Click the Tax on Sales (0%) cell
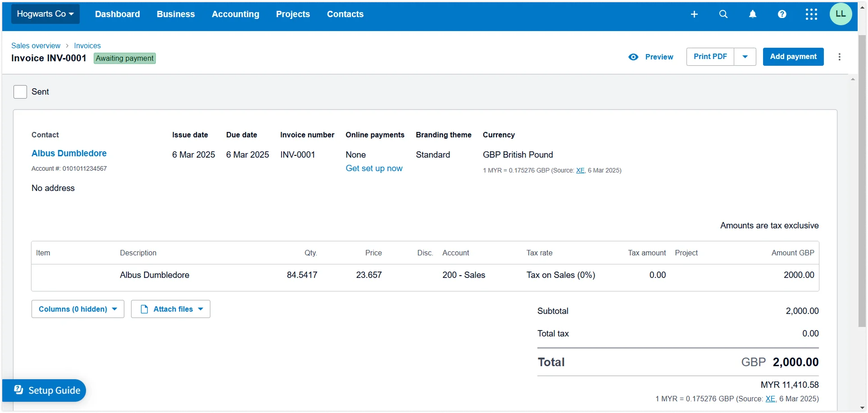This screenshot has height=413, width=868. [x=561, y=275]
